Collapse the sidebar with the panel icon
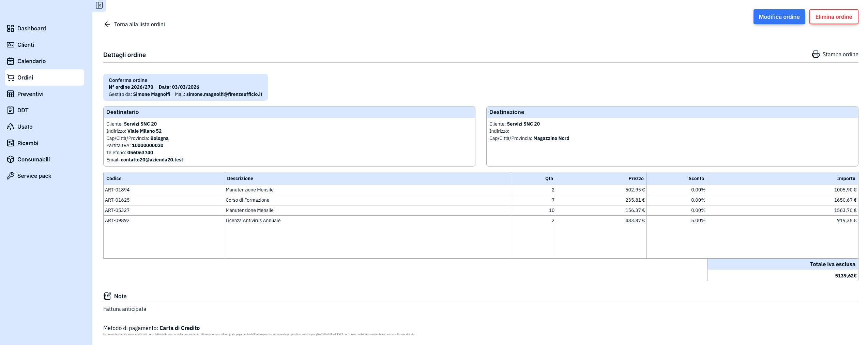 tap(99, 6)
